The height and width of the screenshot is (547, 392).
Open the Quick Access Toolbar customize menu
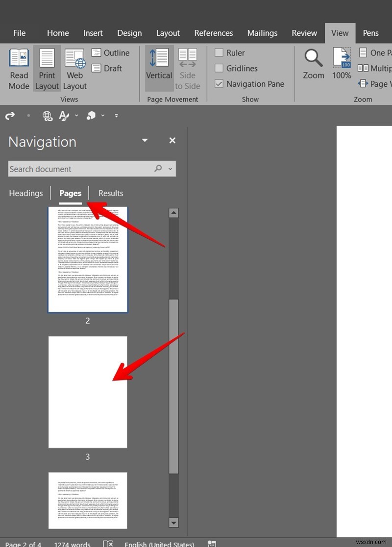coord(117,116)
